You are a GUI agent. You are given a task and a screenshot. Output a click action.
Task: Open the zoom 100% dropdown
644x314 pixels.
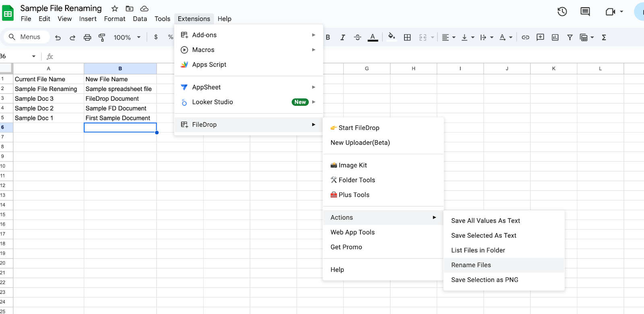click(127, 37)
